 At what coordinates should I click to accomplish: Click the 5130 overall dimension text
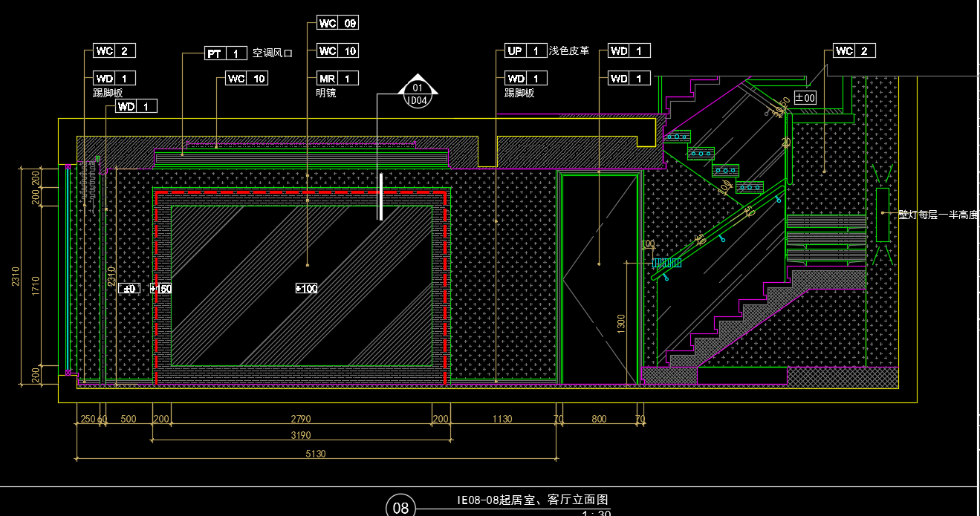315,454
